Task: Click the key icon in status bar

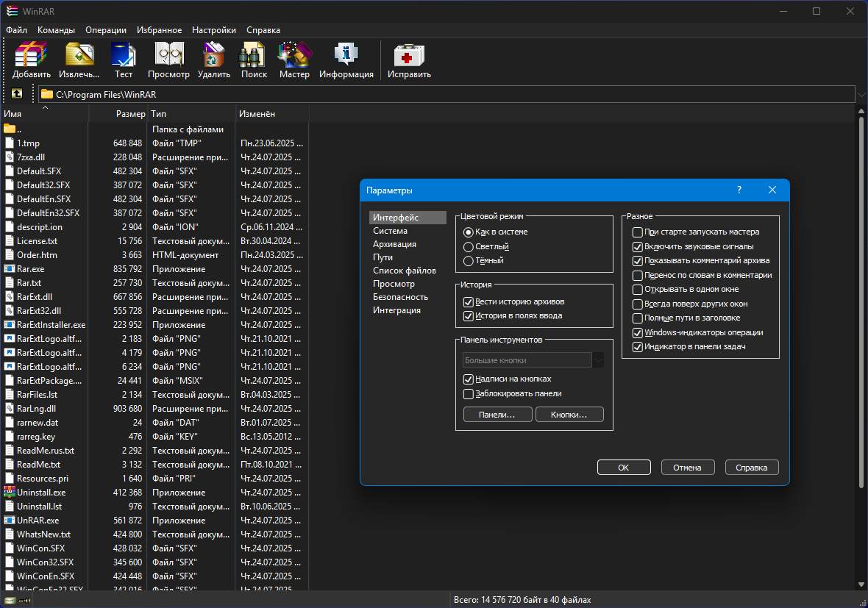Action: [24, 600]
